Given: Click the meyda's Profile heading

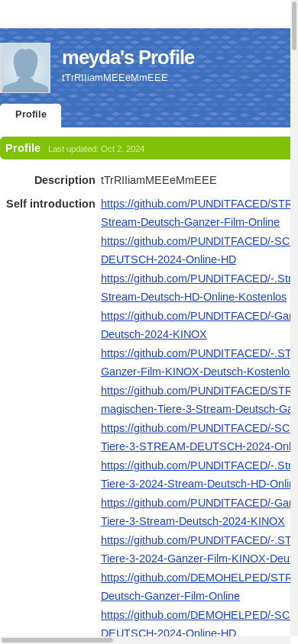Looking at the screenshot, I should 128,57.
